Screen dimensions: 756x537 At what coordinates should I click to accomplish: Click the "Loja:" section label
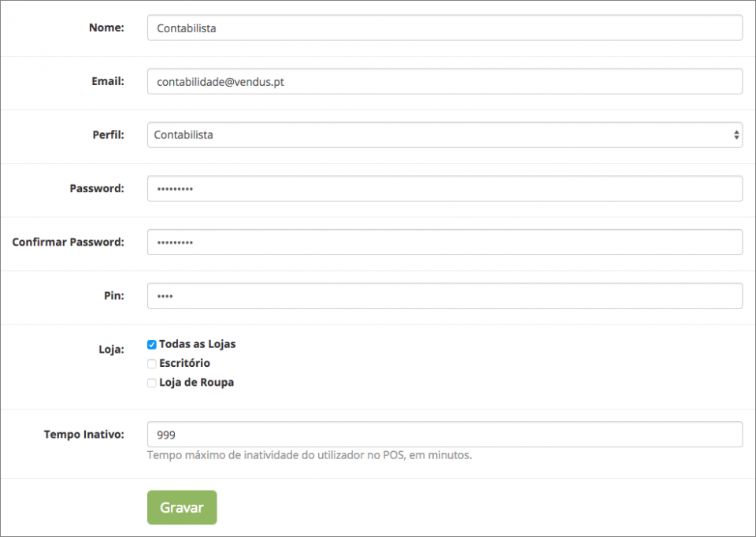point(110,349)
